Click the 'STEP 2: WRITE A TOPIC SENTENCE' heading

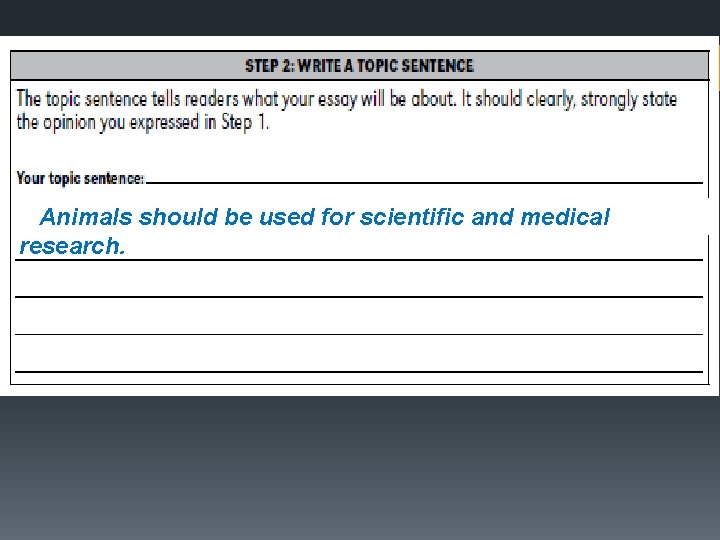coord(359,66)
